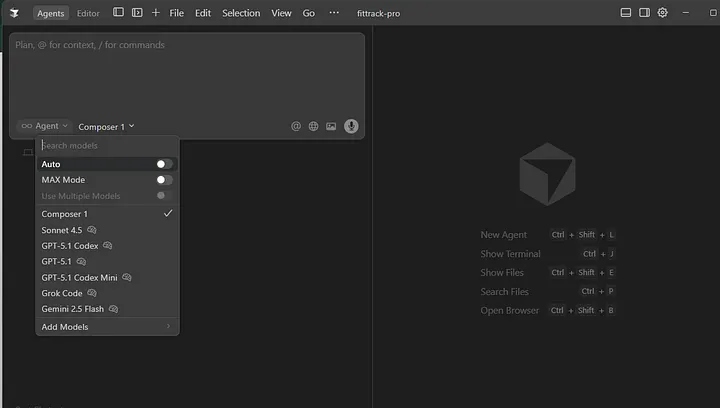This screenshot has height=408, width=720.
Task: Start voice input with the microphone icon
Action: pos(351,126)
